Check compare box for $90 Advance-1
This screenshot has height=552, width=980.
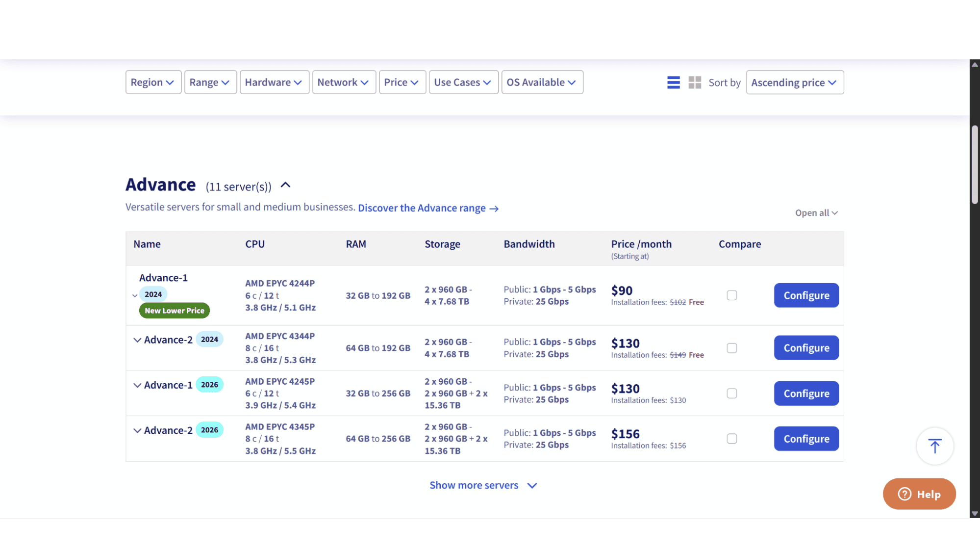pyautogui.click(x=731, y=295)
